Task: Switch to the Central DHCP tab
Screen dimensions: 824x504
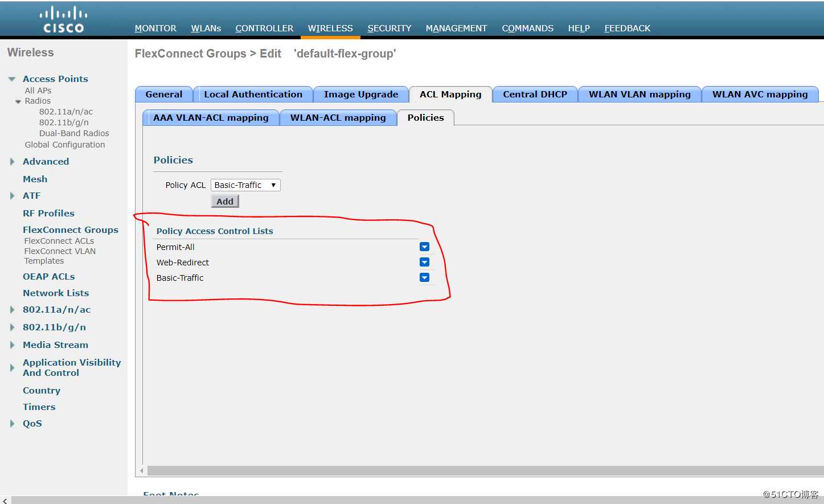Action: [x=535, y=95]
